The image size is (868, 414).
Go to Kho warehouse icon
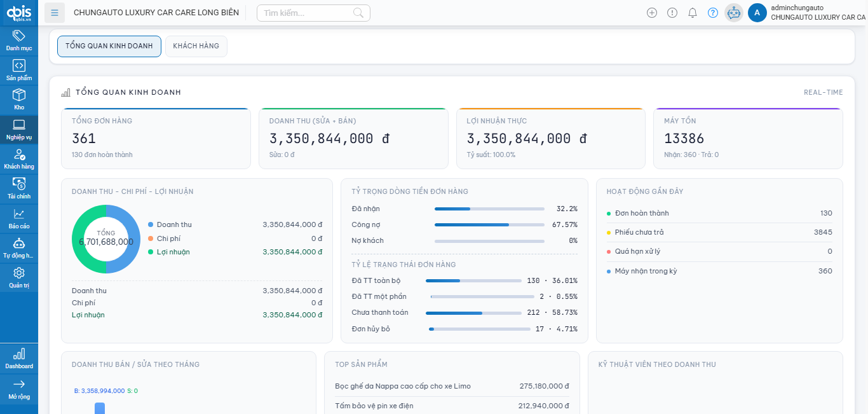tap(19, 100)
